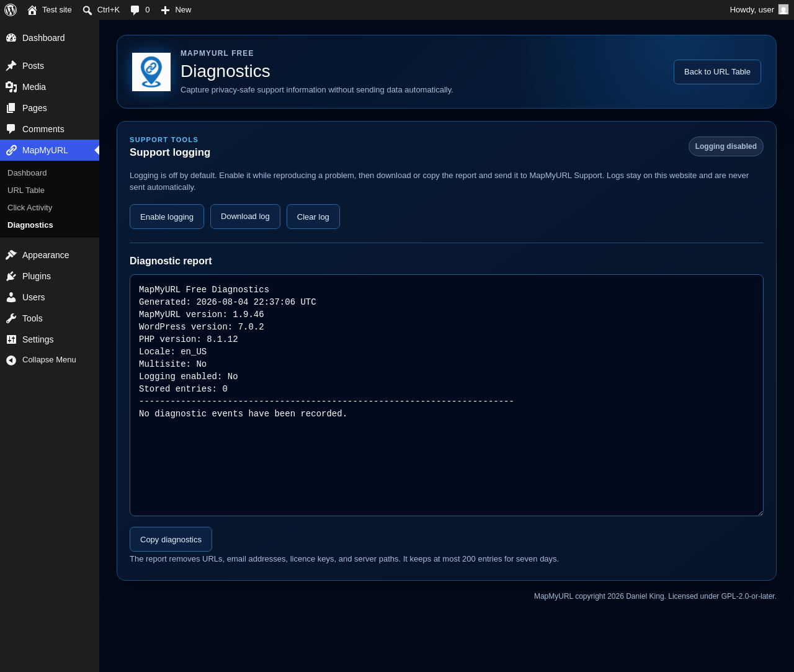Click the Media icon in sidebar

11,87
